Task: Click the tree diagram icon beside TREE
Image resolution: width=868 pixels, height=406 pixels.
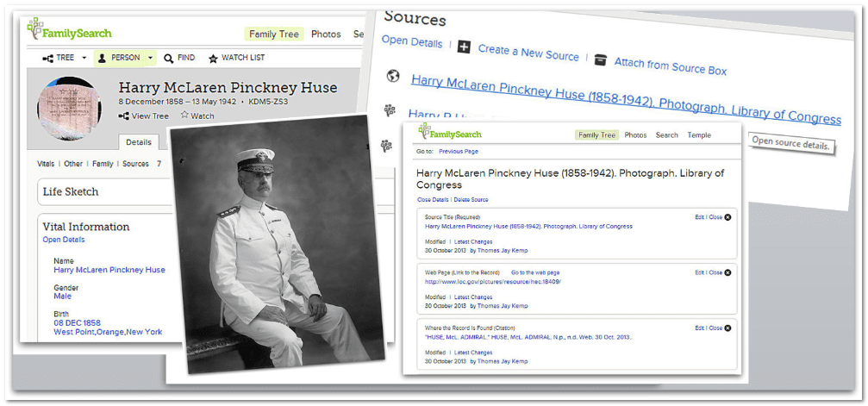Action: pos(47,58)
